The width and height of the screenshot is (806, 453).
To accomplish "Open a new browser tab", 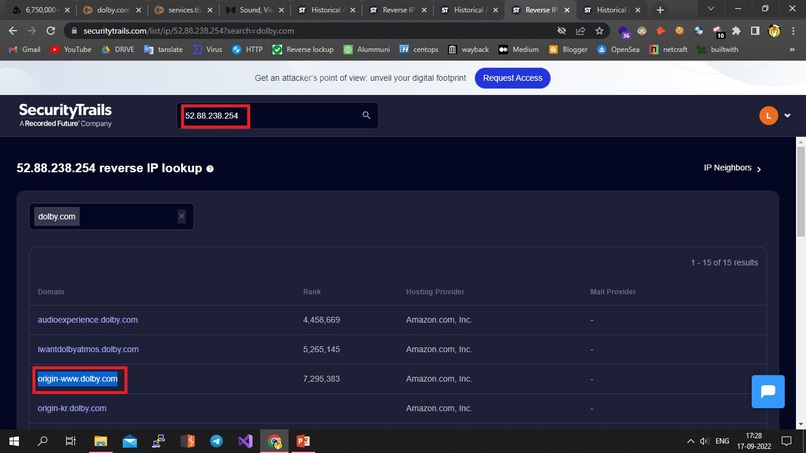I will coord(660,10).
